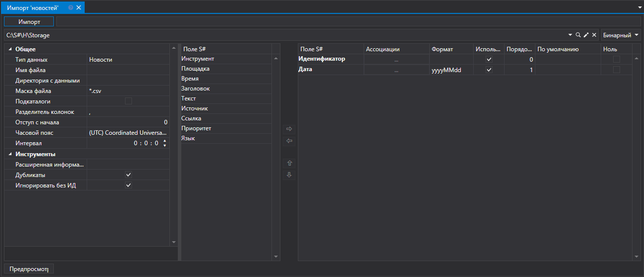The width and height of the screenshot is (644, 277).
Task: Move field back with the left arrow button
Action: (289, 141)
